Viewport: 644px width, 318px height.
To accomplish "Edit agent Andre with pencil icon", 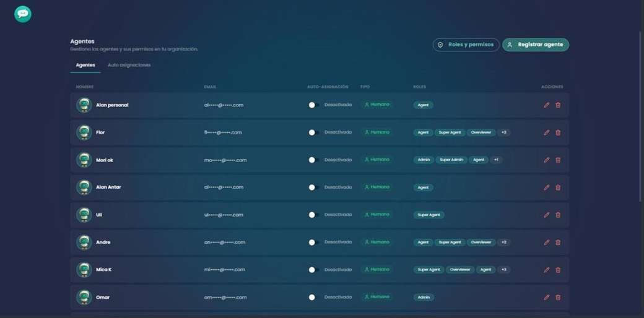I will [x=546, y=243].
